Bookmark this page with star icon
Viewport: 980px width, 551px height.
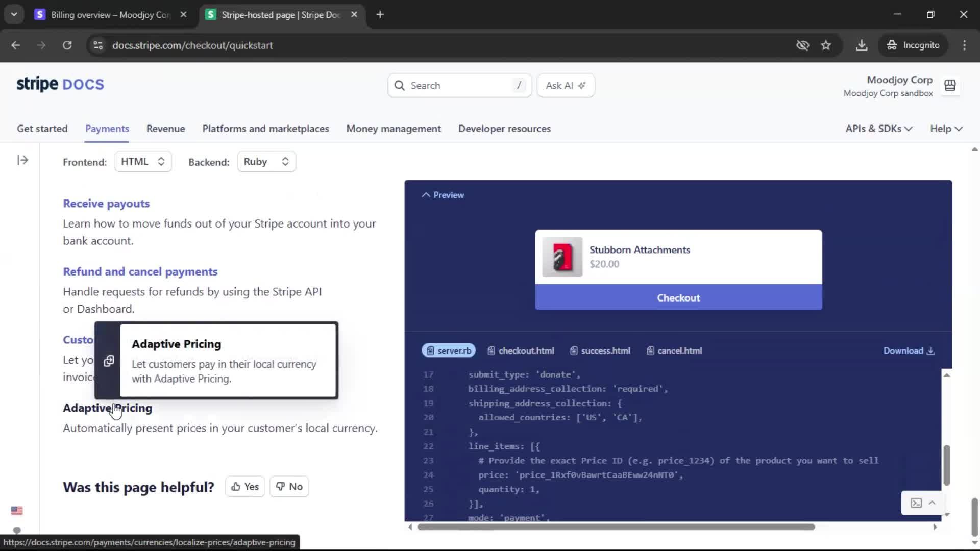click(826, 45)
